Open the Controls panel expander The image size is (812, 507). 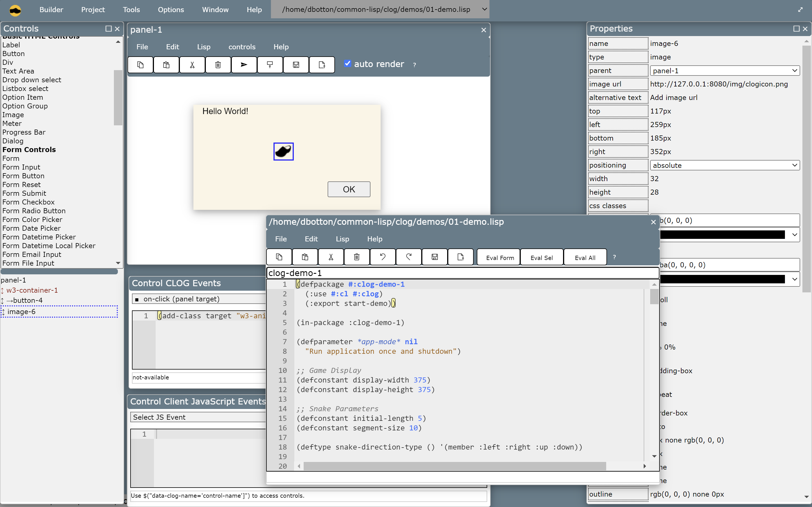(x=106, y=29)
